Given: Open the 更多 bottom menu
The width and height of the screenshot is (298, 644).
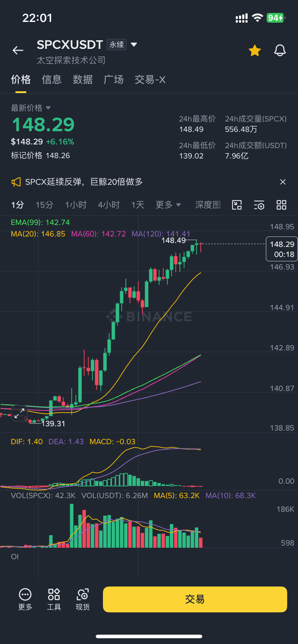Looking at the screenshot, I should click(25, 599).
